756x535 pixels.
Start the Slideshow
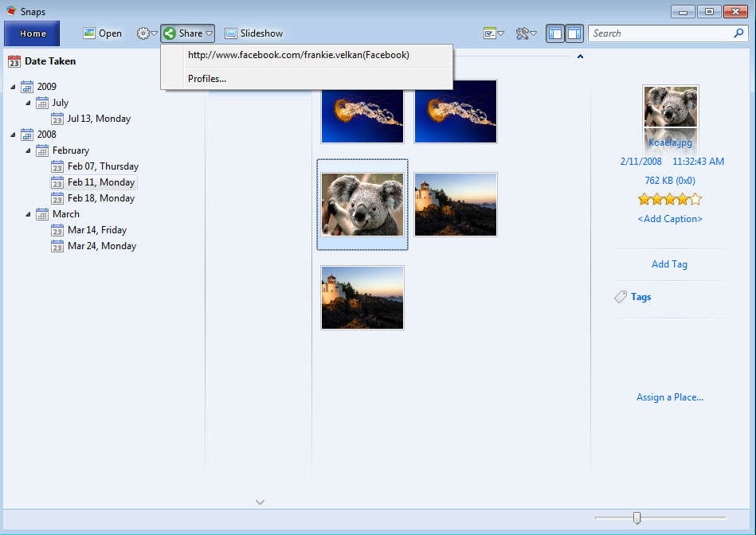[253, 33]
